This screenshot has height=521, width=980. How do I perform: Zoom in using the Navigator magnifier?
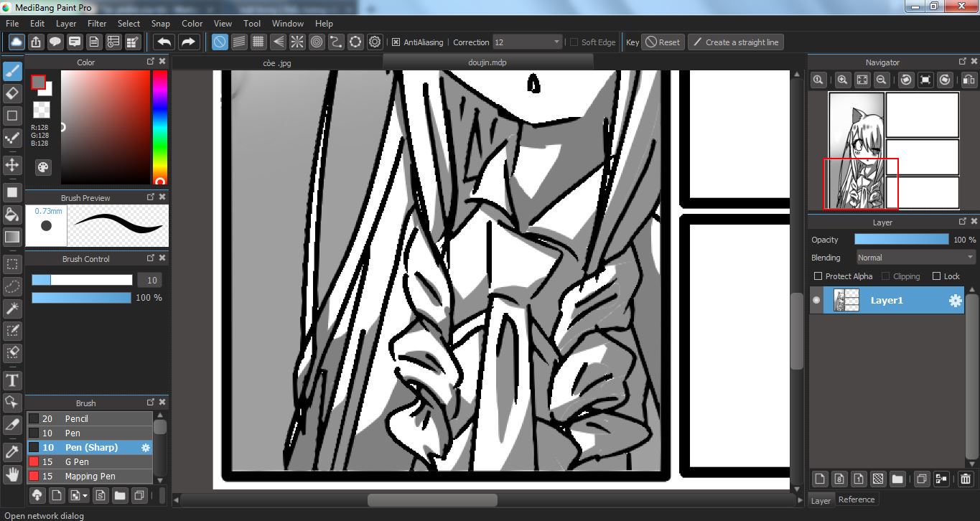coord(843,80)
